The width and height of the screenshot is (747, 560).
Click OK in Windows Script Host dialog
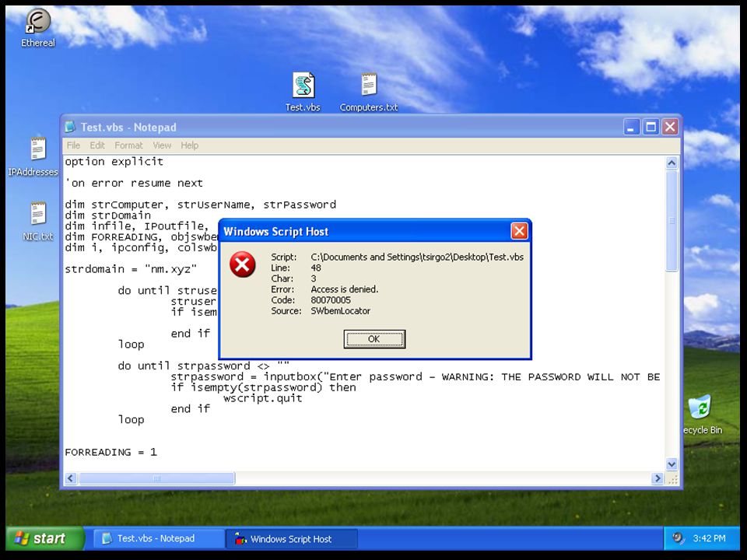[374, 339]
